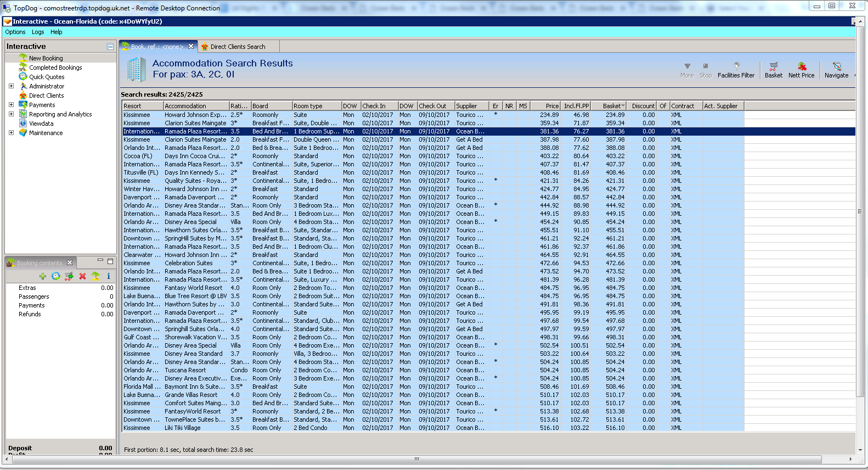This screenshot has width=868, height=470.
Task: Click the Contract column header
Action: click(686, 106)
